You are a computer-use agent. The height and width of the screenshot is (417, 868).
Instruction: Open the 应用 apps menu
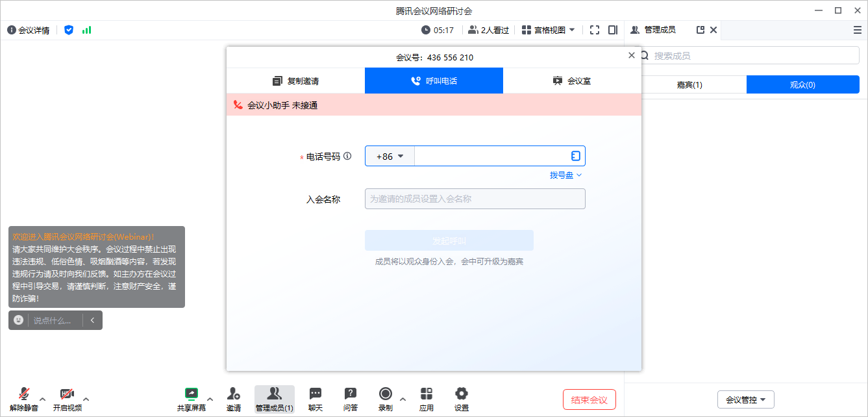click(427, 398)
